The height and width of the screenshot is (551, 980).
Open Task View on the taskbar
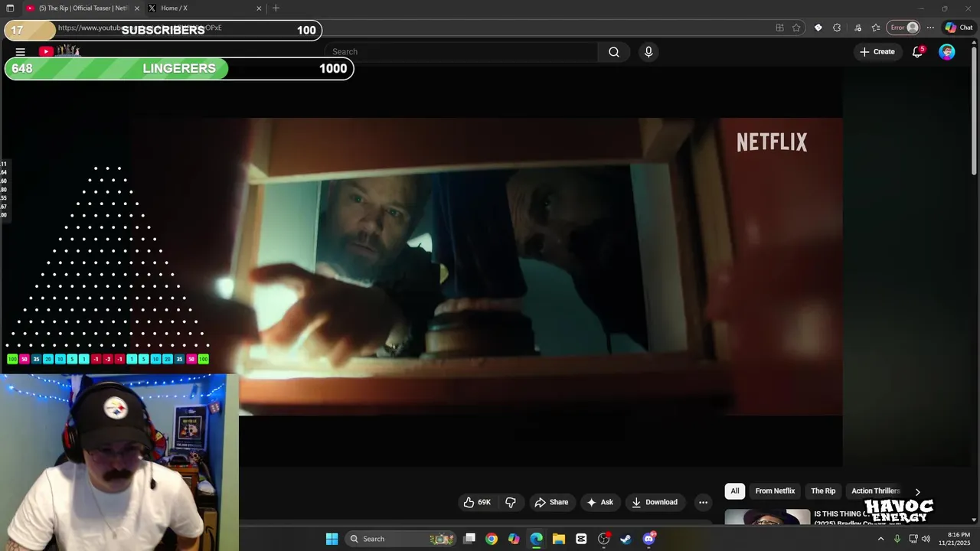click(x=469, y=539)
